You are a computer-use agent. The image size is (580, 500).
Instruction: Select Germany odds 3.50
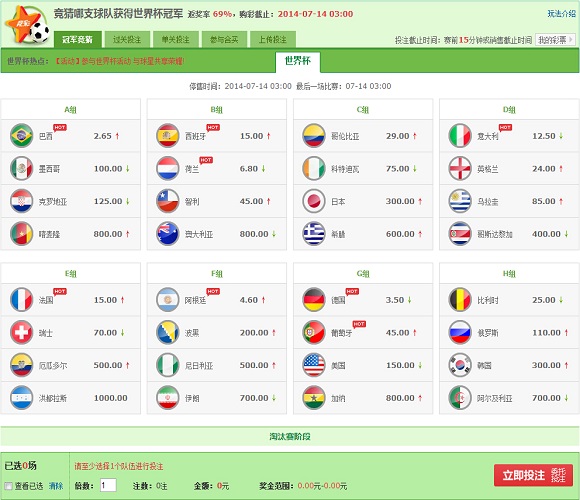click(x=395, y=300)
